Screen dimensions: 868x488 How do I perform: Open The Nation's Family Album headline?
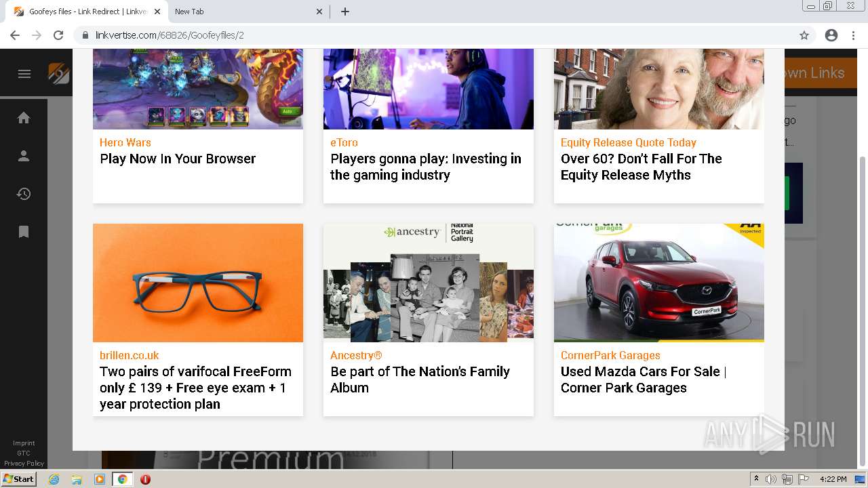click(420, 380)
